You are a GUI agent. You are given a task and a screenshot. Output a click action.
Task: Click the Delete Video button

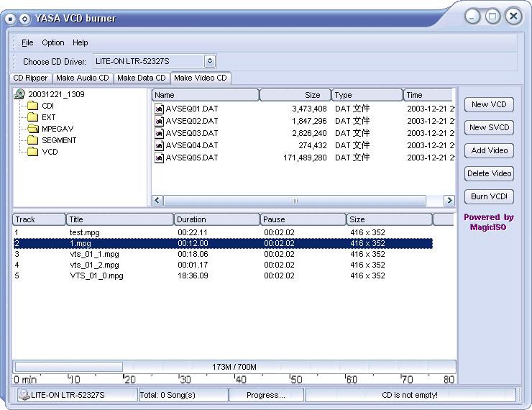tap(489, 173)
